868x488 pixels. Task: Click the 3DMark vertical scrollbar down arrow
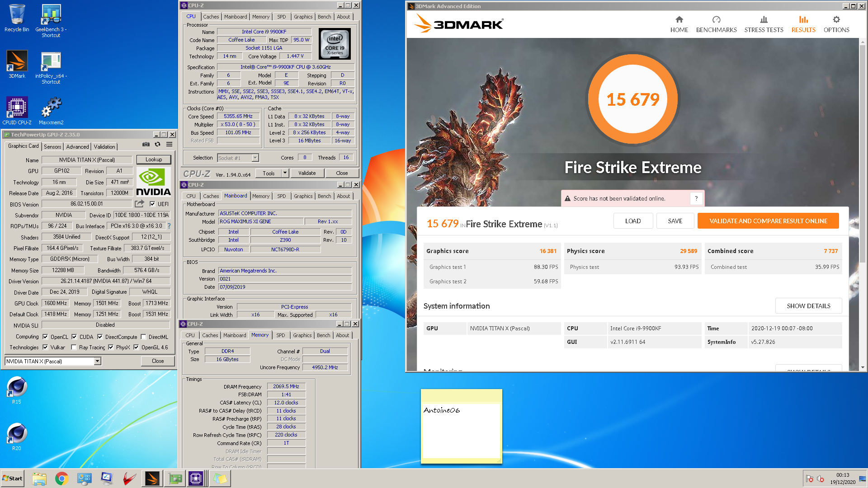pyautogui.click(x=863, y=367)
